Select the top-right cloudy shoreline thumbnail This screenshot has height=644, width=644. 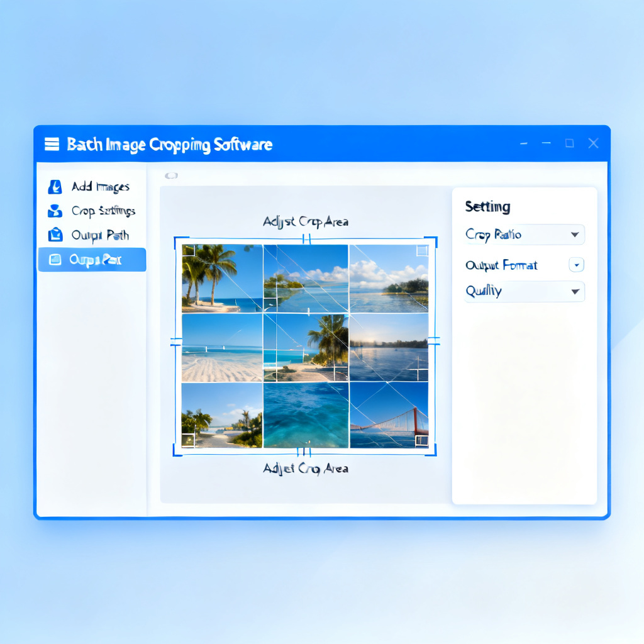coord(389,279)
